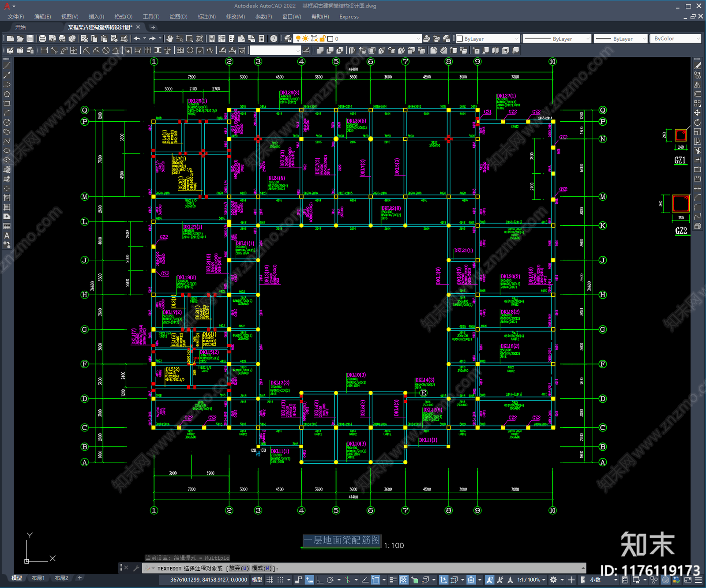Click the Plot printer icon

click(42, 39)
